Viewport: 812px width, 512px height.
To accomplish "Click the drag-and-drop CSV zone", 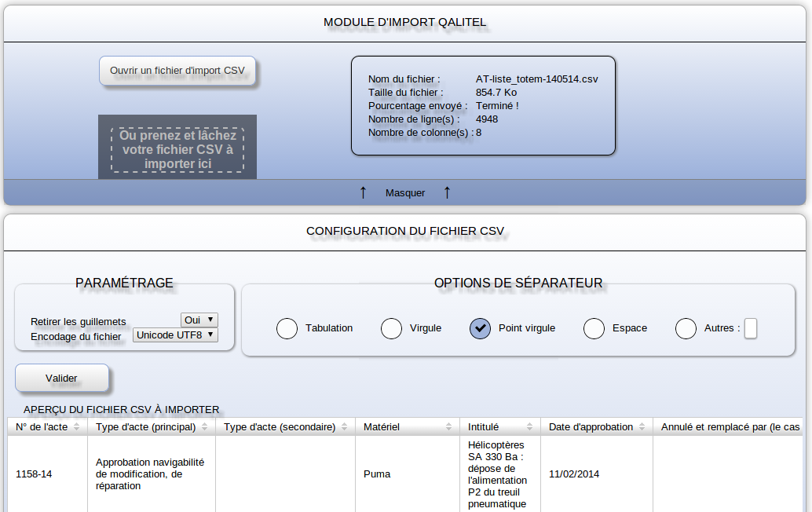I will point(177,147).
